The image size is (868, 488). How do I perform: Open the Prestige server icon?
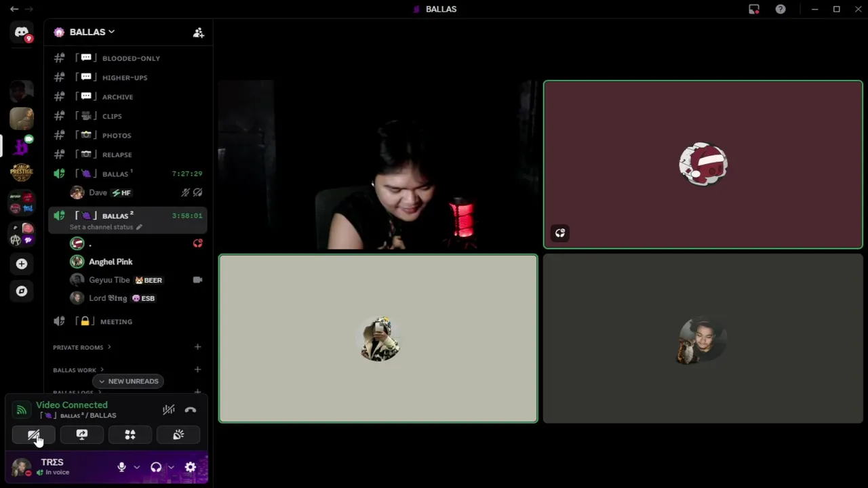pyautogui.click(x=22, y=172)
